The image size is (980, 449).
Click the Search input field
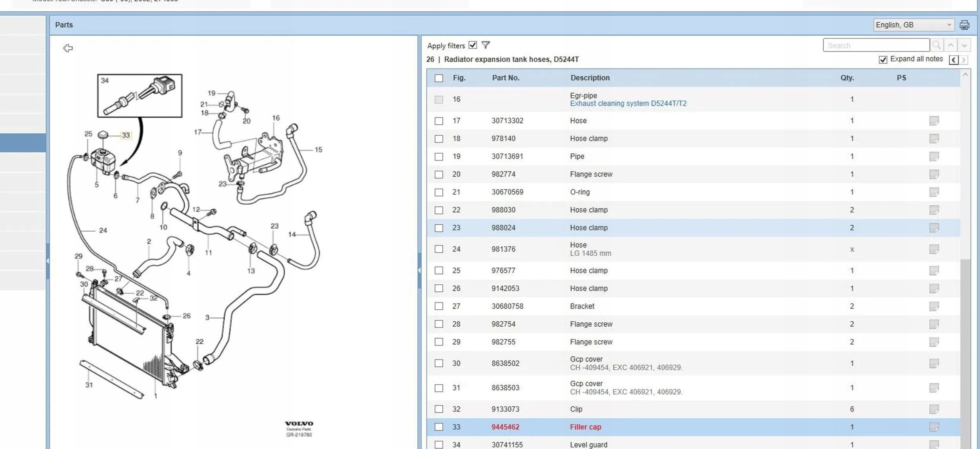point(876,45)
